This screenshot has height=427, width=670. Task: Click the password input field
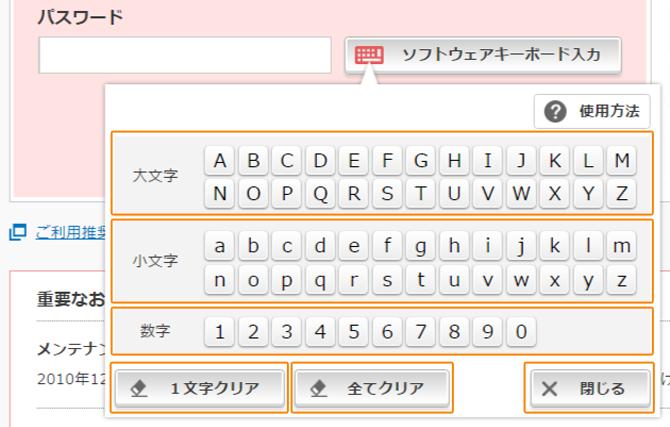pyautogui.click(x=185, y=56)
